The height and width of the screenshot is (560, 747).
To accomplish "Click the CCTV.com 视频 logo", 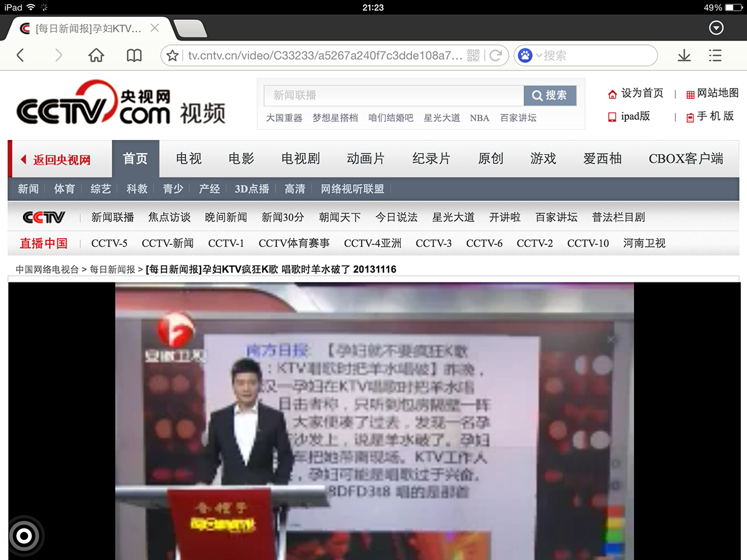I will pyautogui.click(x=120, y=103).
